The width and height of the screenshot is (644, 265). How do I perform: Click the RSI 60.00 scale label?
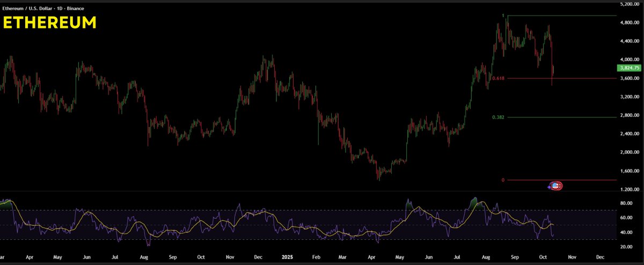[x=626, y=218]
